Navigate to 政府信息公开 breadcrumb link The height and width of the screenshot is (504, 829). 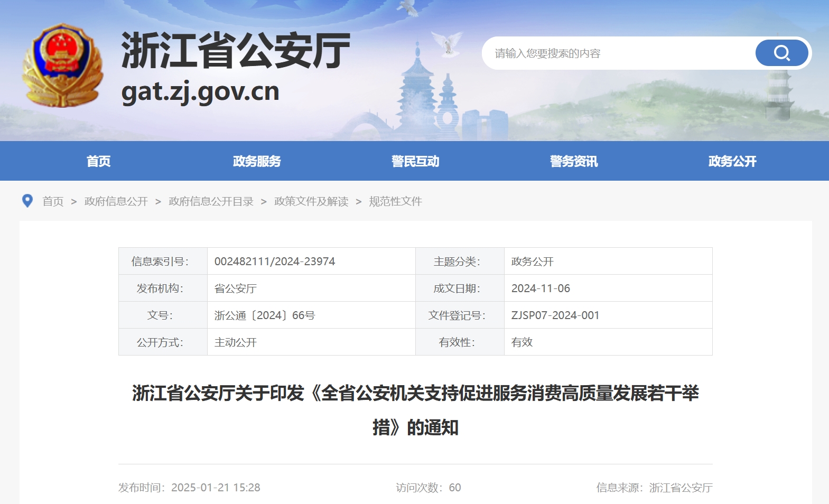(116, 201)
